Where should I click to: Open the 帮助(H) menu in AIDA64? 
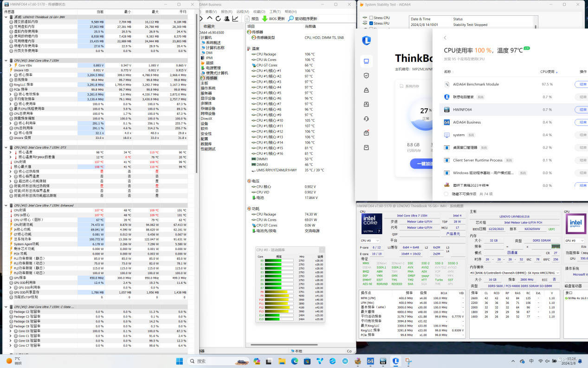click(x=291, y=12)
